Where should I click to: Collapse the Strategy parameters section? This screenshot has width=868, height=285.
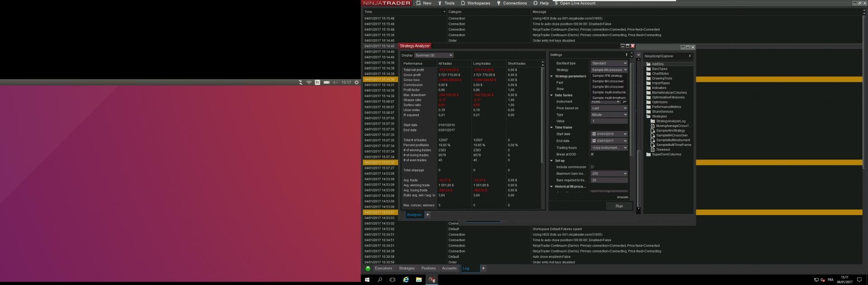(x=552, y=76)
